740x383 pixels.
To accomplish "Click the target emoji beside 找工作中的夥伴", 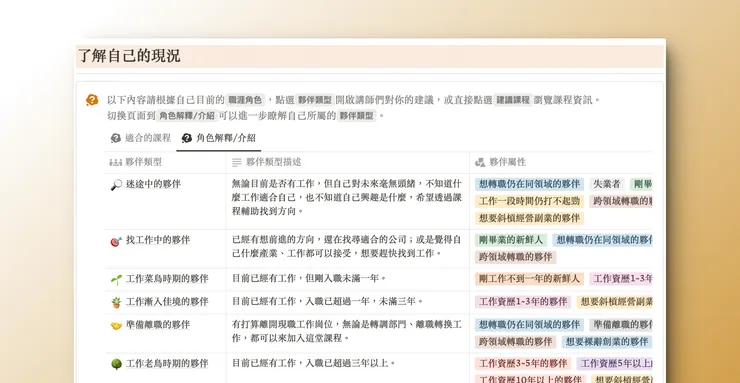I will [116, 241].
